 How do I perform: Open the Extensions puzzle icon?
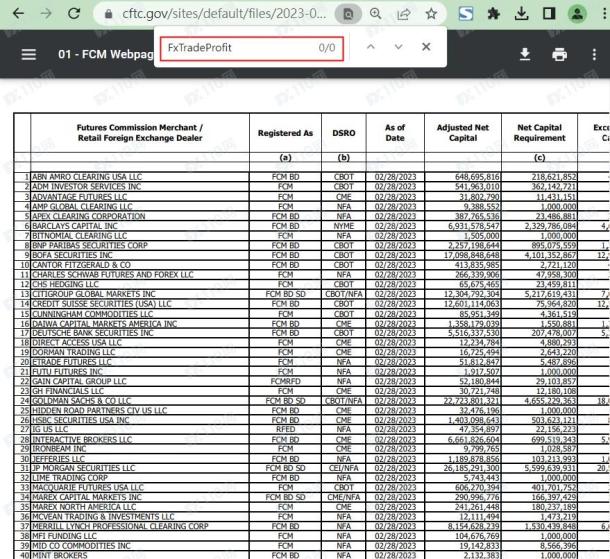click(x=493, y=14)
